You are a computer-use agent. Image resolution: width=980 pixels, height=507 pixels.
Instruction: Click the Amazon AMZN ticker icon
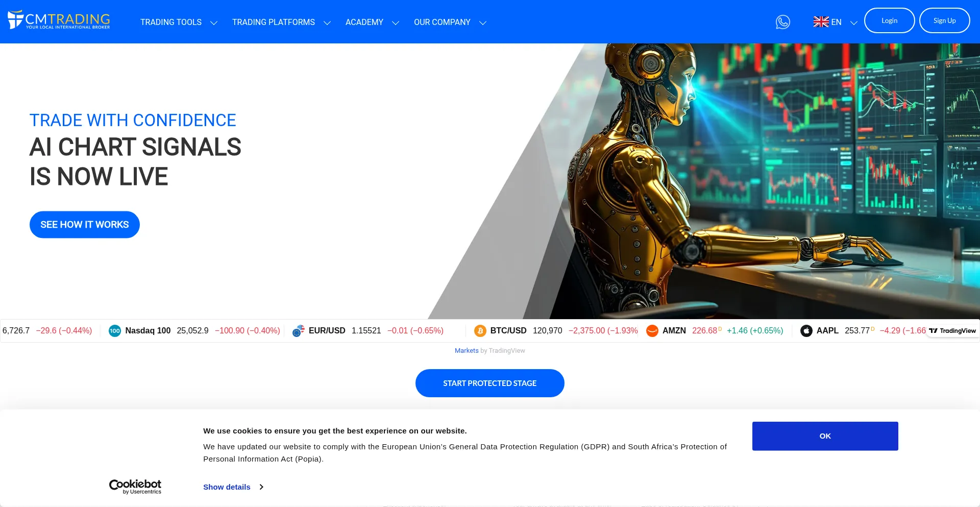[x=652, y=331]
